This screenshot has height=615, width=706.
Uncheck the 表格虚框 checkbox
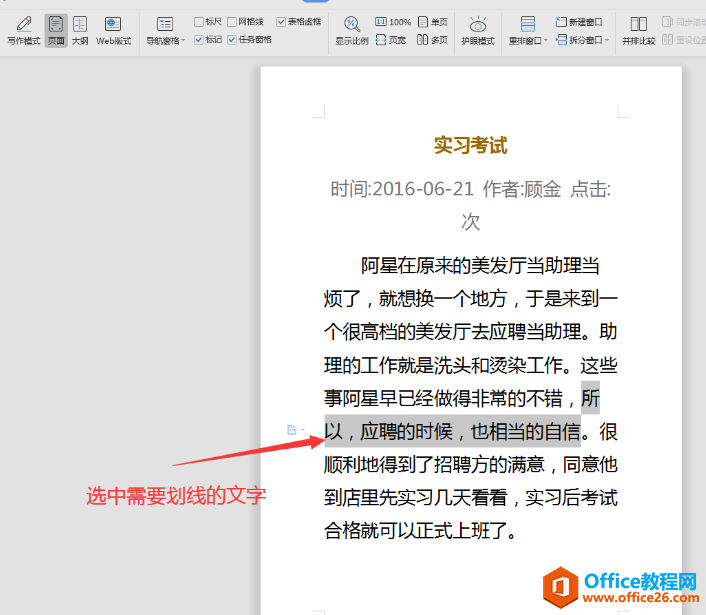coord(281,22)
